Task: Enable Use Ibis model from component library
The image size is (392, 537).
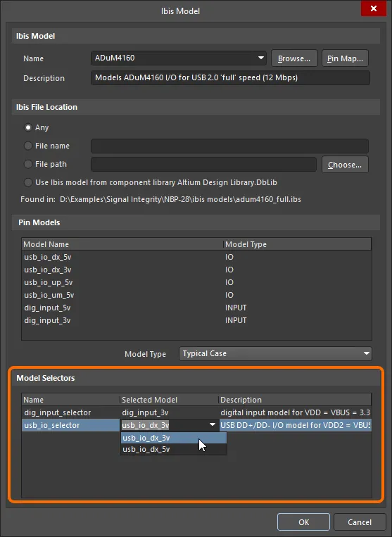Action: pos(28,182)
